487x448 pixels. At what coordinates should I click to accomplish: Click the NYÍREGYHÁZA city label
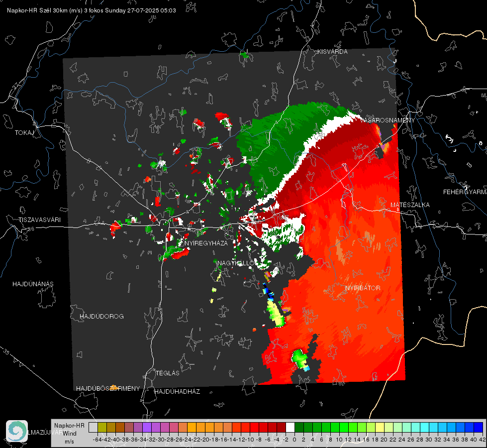(205, 243)
